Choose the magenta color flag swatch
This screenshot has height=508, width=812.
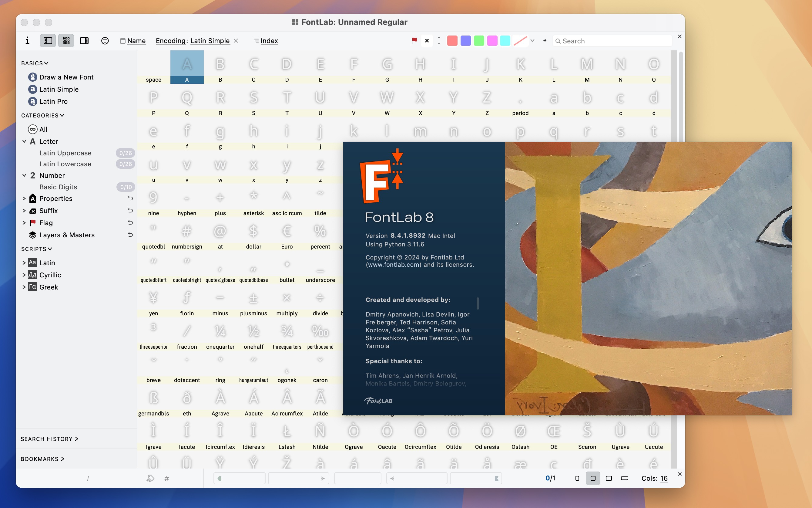pos(492,41)
